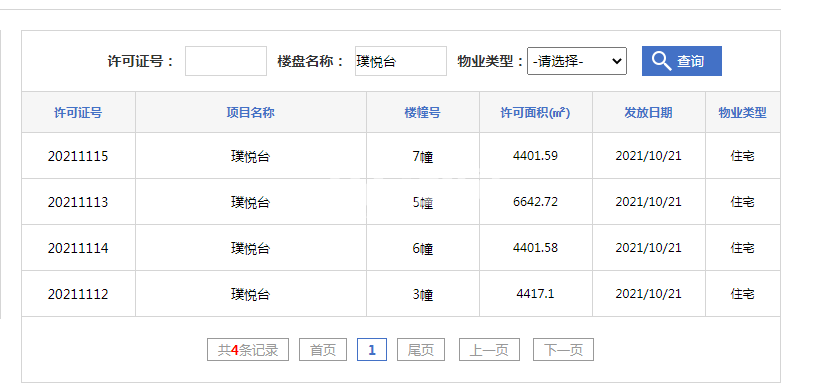Viewport: 819px width, 387px height.
Task: Click 住宅 in the 7幢 row
Action: [x=743, y=156]
